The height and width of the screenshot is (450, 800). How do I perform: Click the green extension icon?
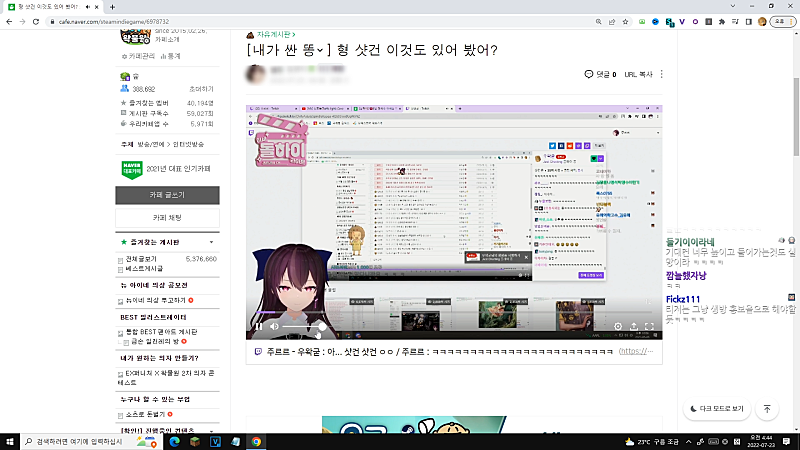642,22
